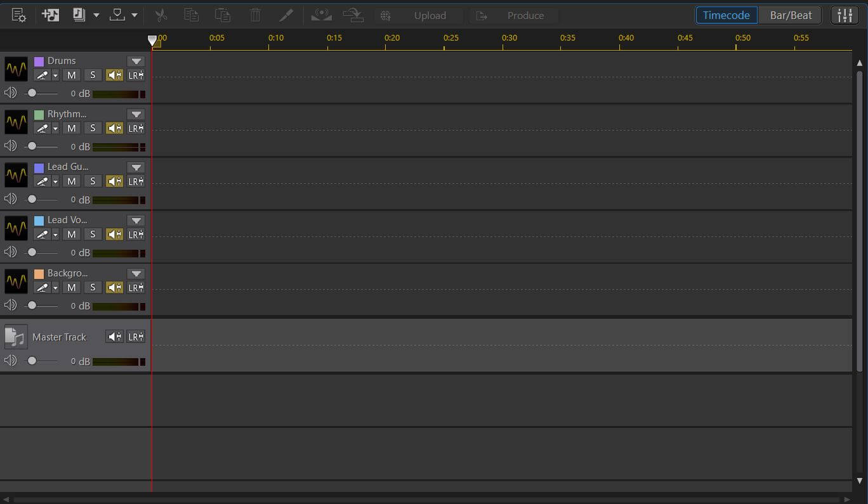Viewport: 868px width, 504px height.
Task: Mute the Drums track
Action: [x=71, y=75]
